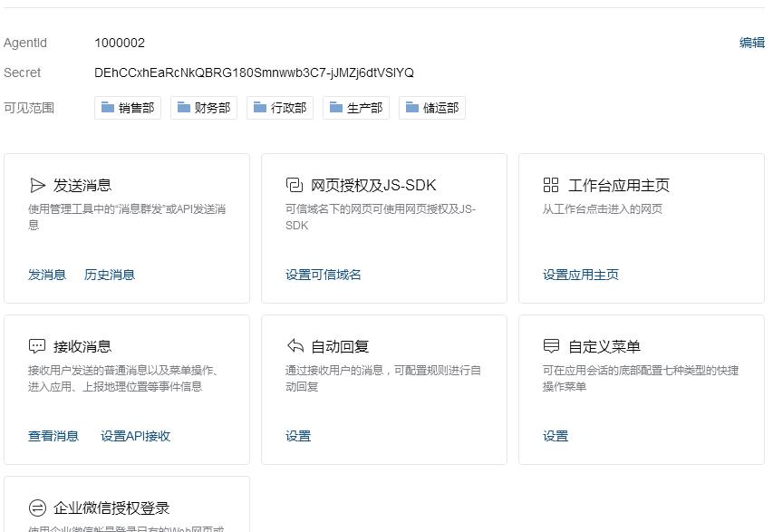Click the 销售部 folder icon

point(108,108)
